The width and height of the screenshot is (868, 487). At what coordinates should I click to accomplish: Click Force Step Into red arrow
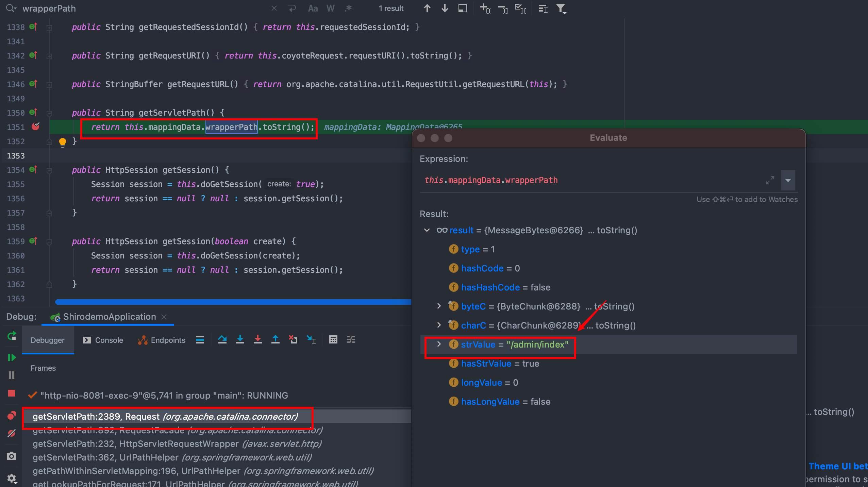[x=258, y=340]
